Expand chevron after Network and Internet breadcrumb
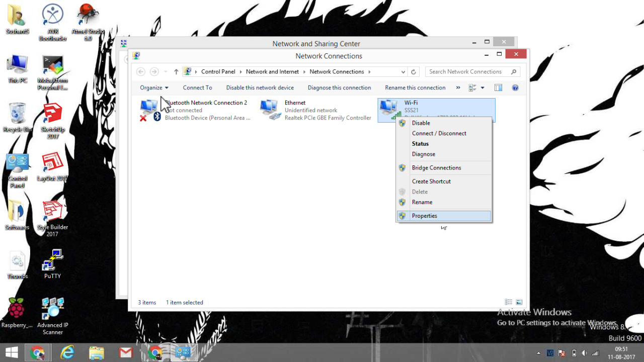The image size is (644, 362). 304,72
